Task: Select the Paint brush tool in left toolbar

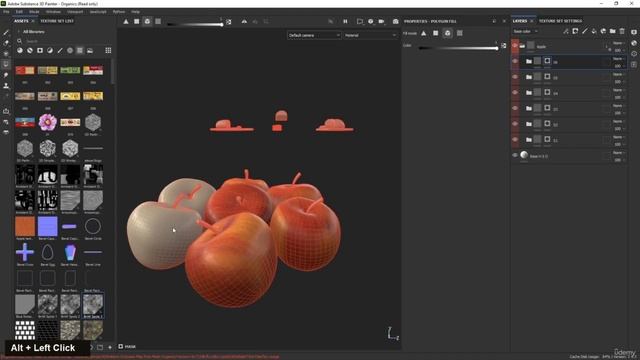Action: click(6, 32)
